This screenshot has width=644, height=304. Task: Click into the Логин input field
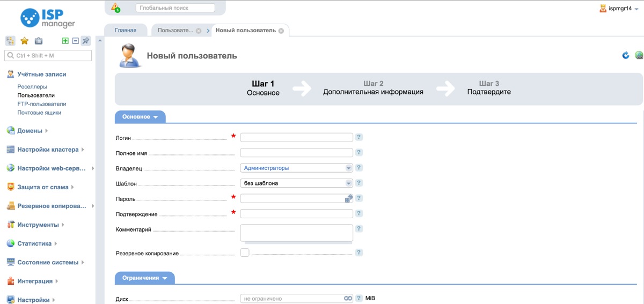tap(296, 137)
